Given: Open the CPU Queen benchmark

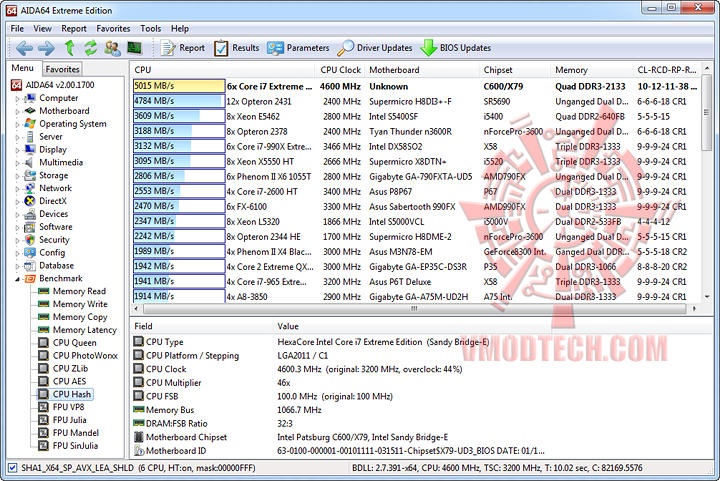Looking at the screenshot, I should click(x=74, y=342).
